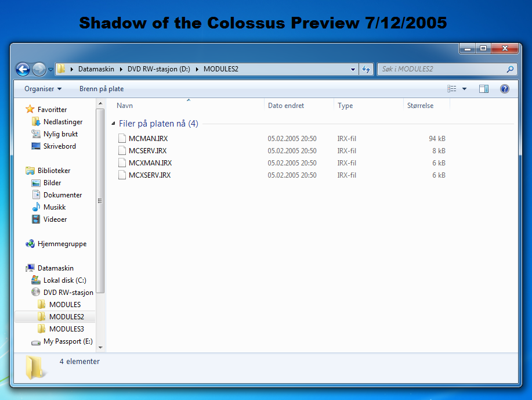Open the Videoer library
This screenshot has width=532, height=400.
(x=55, y=219)
